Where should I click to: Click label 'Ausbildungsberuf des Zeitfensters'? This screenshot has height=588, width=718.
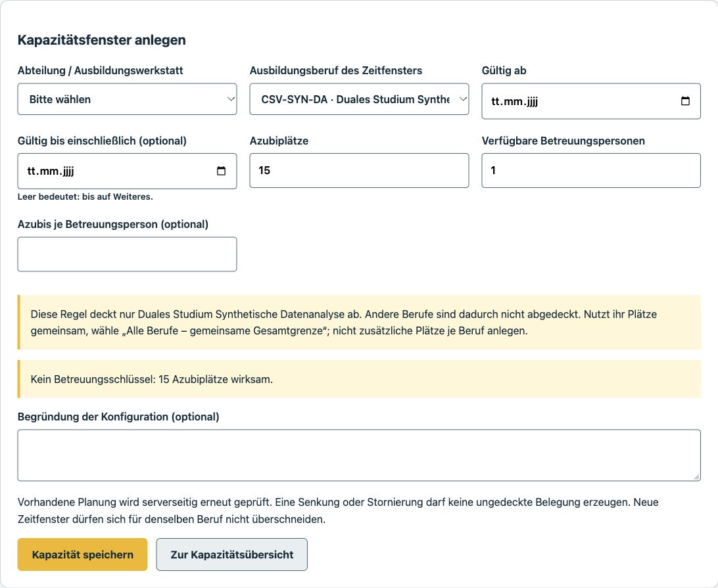click(x=335, y=70)
